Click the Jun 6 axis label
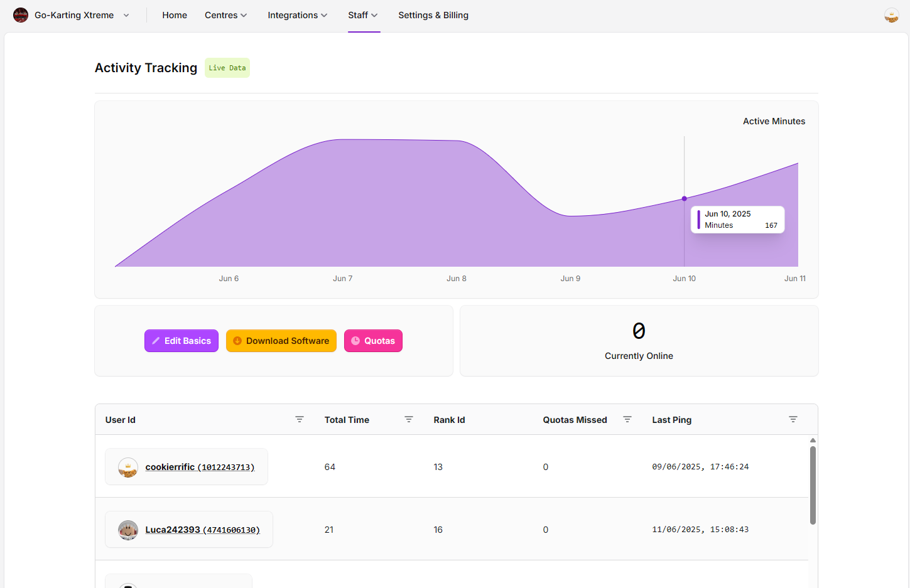The width and height of the screenshot is (910, 588). pyautogui.click(x=229, y=279)
